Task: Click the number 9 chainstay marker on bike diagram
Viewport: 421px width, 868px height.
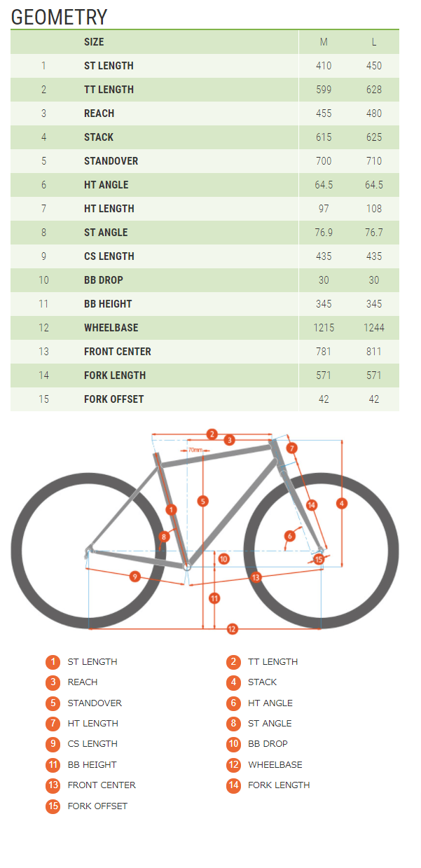Action: (x=135, y=576)
